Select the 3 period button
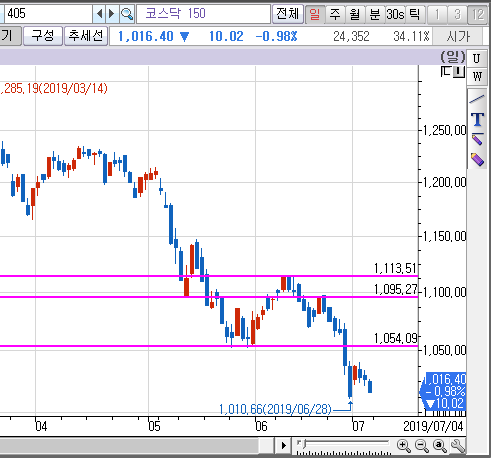 [457, 14]
